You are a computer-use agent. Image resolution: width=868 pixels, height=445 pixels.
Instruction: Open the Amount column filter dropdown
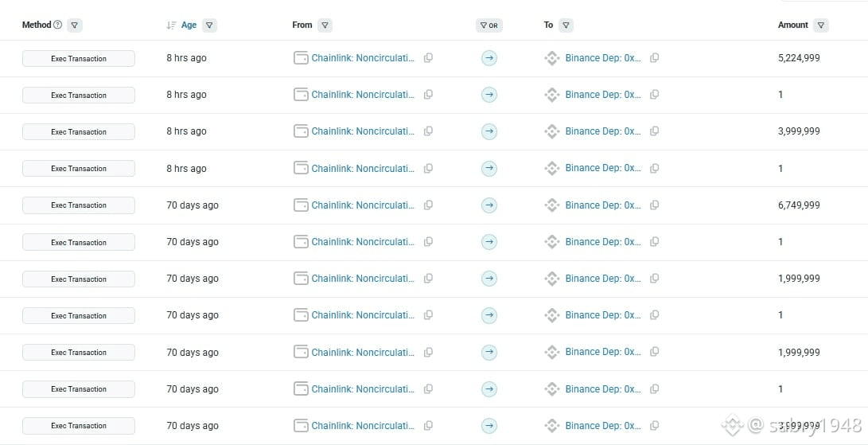point(821,25)
